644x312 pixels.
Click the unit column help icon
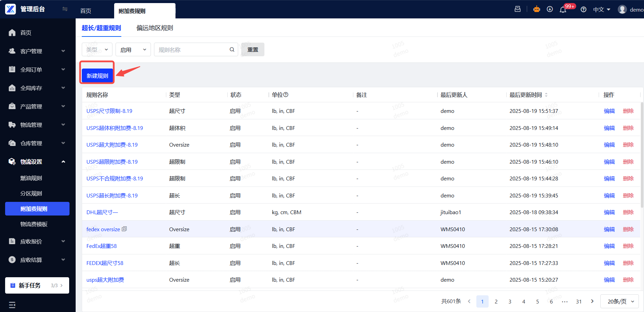[x=286, y=95]
